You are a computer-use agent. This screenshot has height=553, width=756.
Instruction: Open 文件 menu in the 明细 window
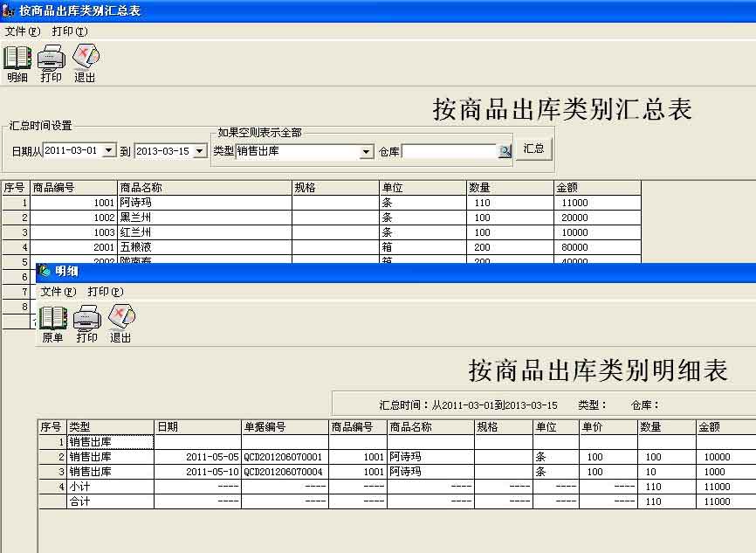(x=58, y=292)
